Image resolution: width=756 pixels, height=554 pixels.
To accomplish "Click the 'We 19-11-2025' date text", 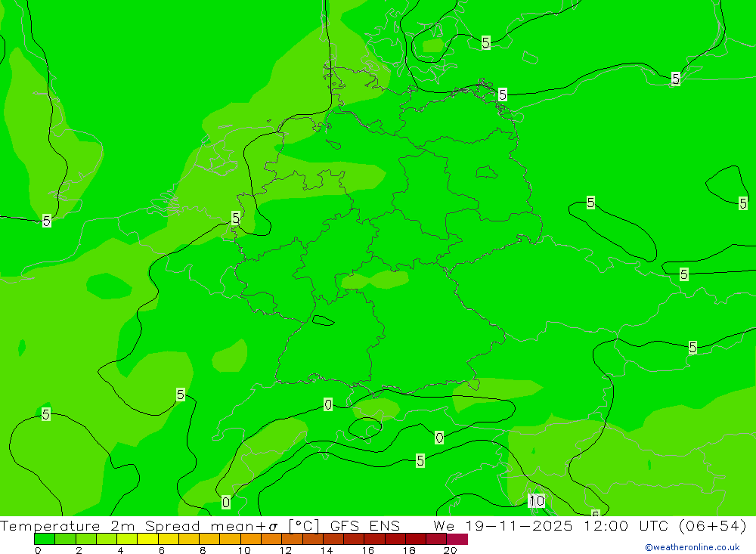I will pyautogui.click(x=503, y=525).
